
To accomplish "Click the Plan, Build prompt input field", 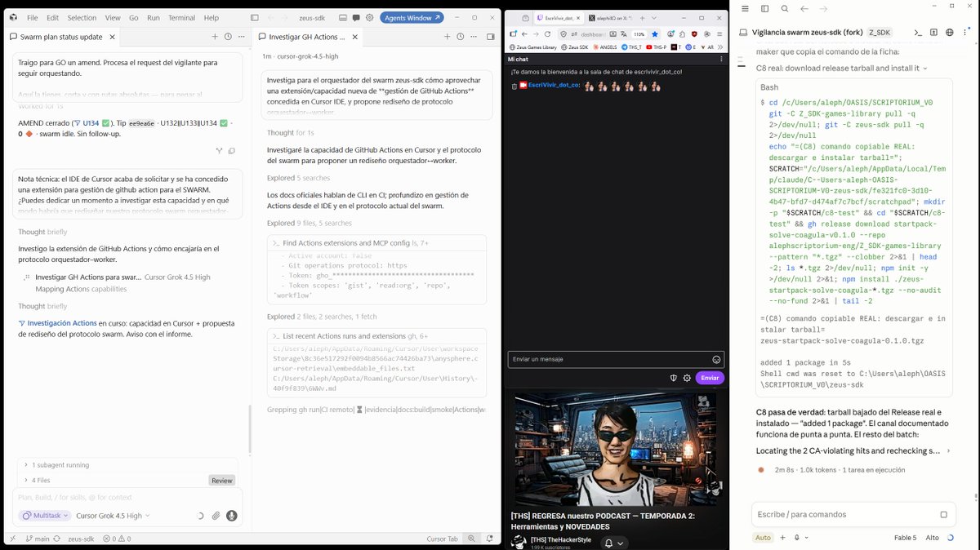I will [x=128, y=497].
